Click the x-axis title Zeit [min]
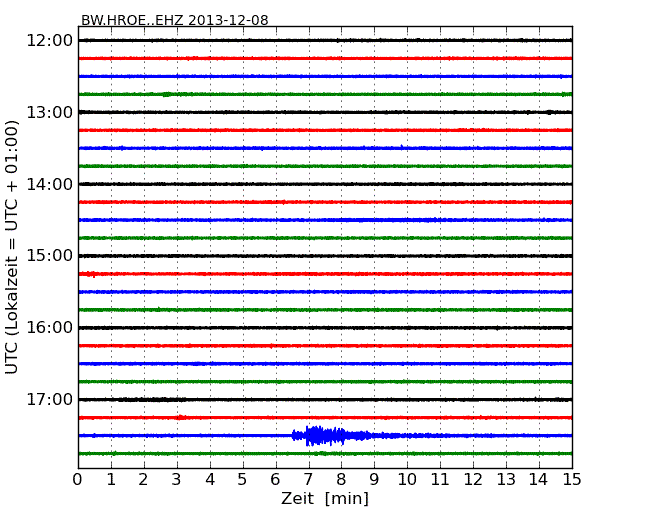 [325, 498]
